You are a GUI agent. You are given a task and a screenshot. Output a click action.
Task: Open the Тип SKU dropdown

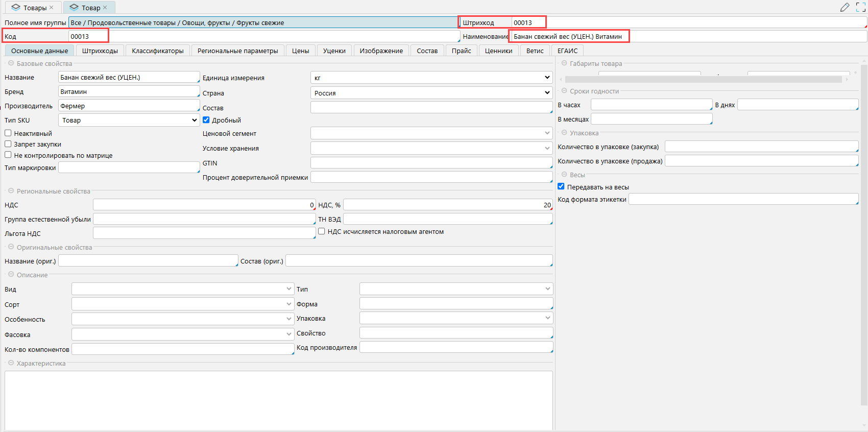point(129,120)
